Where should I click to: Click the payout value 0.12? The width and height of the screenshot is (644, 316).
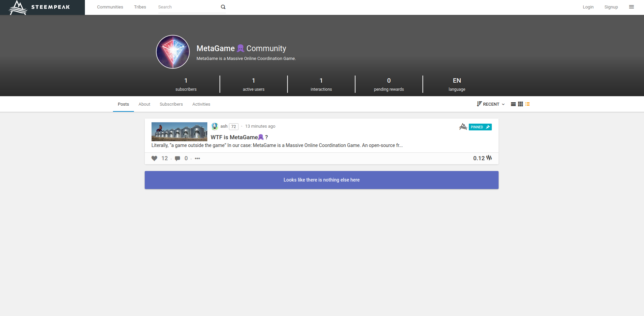tap(479, 158)
